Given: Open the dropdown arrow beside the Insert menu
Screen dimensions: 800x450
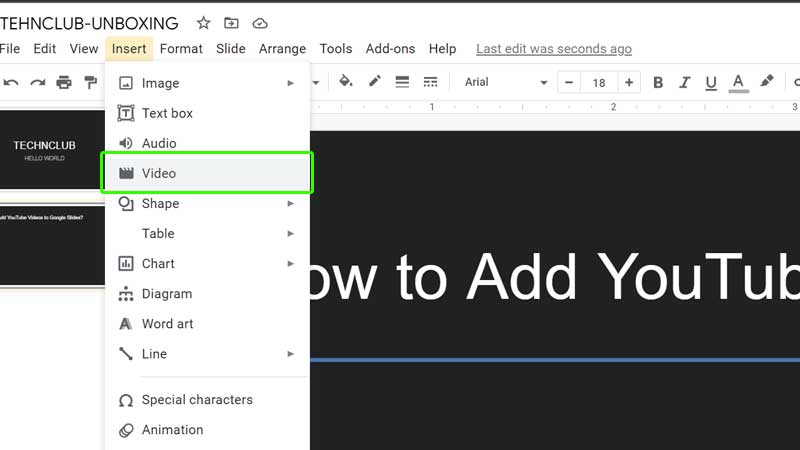Looking at the screenshot, I should click(x=316, y=82).
